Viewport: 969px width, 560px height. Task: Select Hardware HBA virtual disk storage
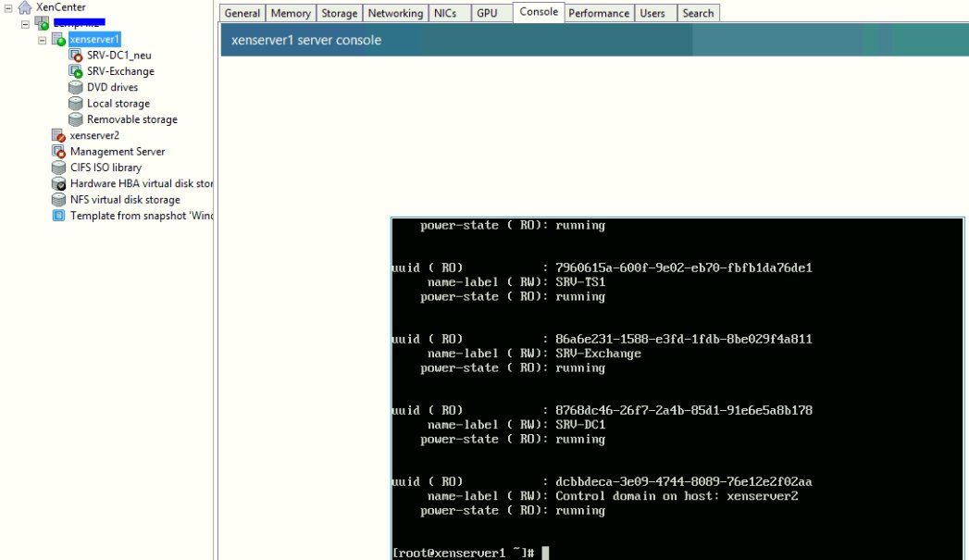coord(142,183)
